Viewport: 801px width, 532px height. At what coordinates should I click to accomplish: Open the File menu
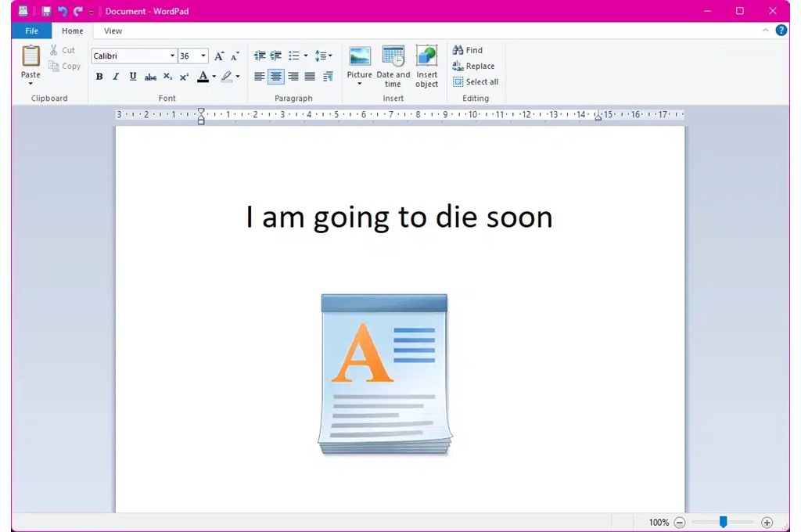point(31,31)
